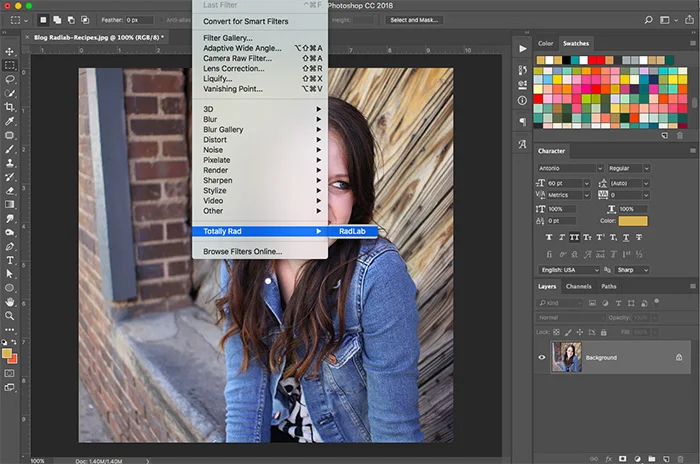Click the search magnifier in options bar
The height and width of the screenshot is (464, 700).
point(648,20)
